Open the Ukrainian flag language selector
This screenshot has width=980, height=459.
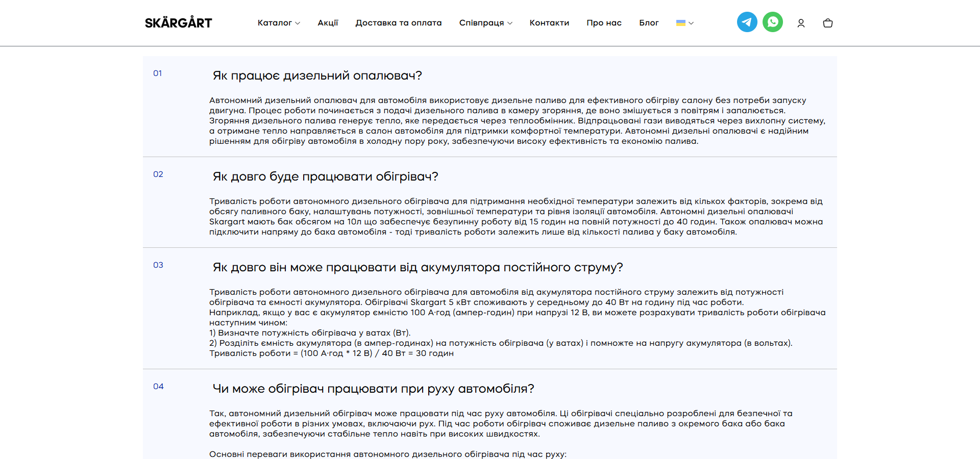[684, 23]
